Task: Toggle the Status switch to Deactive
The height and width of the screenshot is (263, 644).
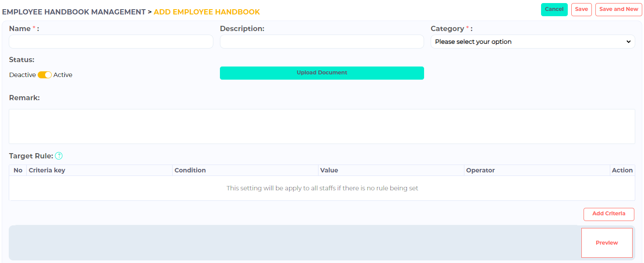Action: [45, 75]
